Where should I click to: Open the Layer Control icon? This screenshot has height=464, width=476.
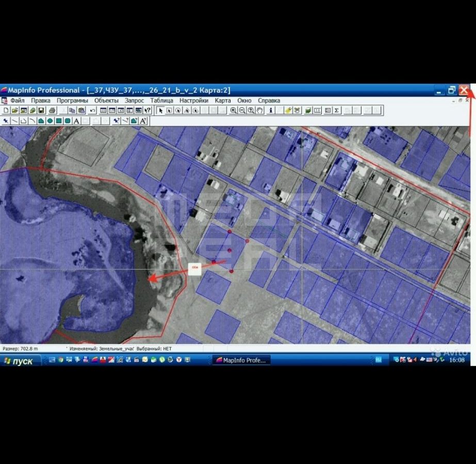(308, 110)
